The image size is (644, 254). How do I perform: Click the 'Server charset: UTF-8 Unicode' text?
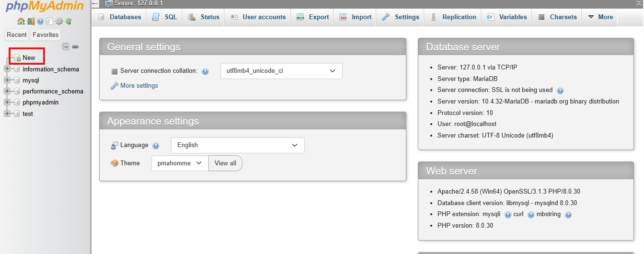(495, 135)
